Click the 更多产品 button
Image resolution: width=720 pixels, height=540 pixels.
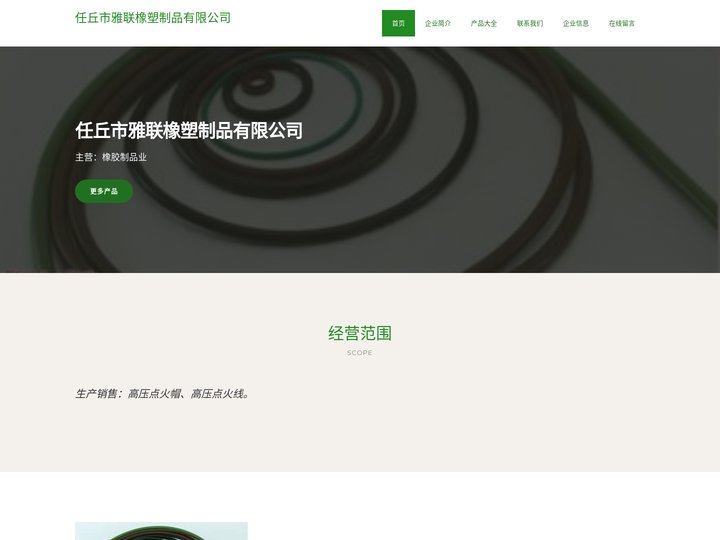pyautogui.click(x=104, y=191)
